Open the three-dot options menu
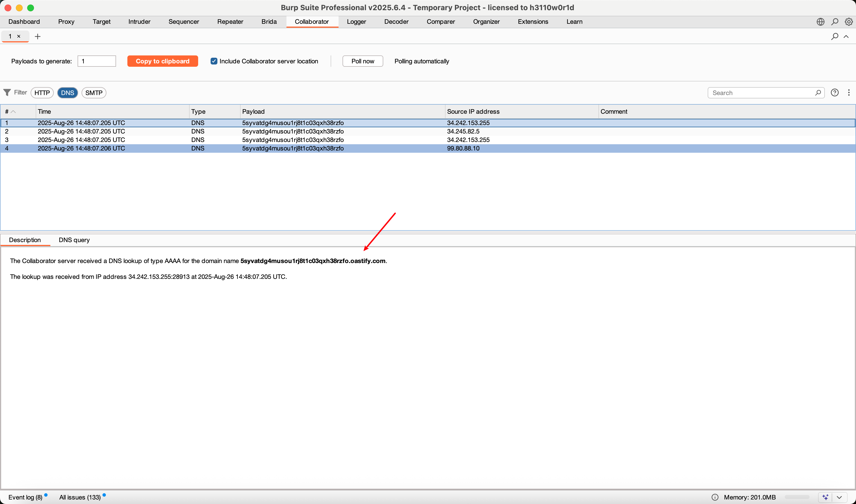The width and height of the screenshot is (856, 504). pyautogui.click(x=849, y=92)
